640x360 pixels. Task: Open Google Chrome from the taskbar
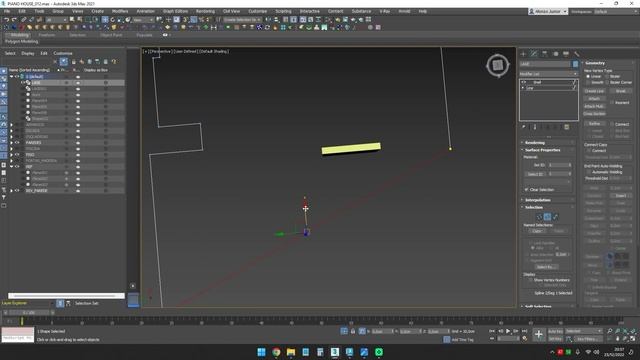[276, 352]
